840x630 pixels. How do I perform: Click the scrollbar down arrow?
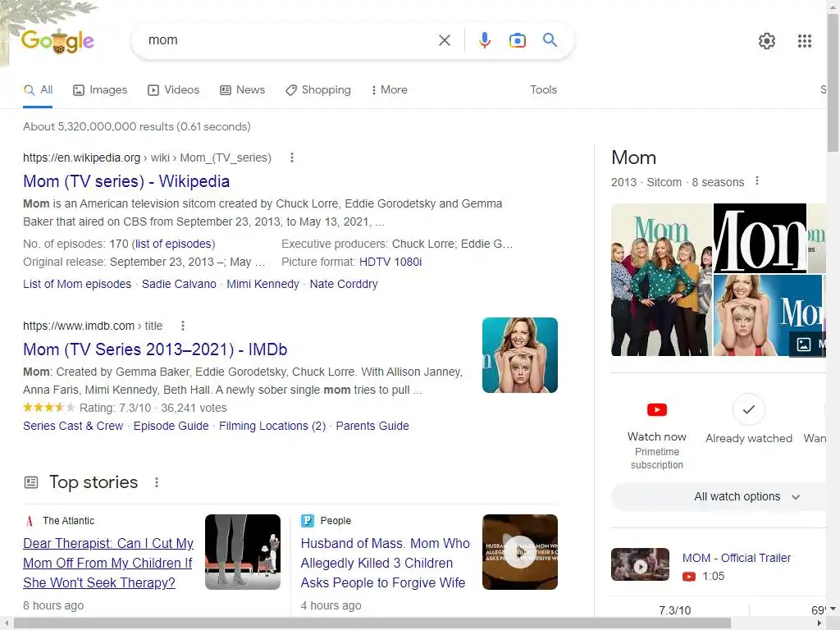pyautogui.click(x=833, y=609)
